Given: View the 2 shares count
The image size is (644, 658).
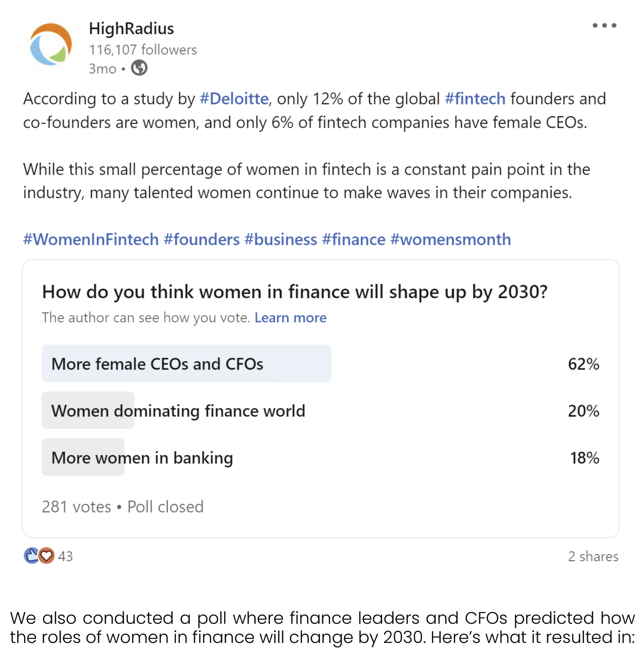Looking at the screenshot, I should (x=593, y=556).
